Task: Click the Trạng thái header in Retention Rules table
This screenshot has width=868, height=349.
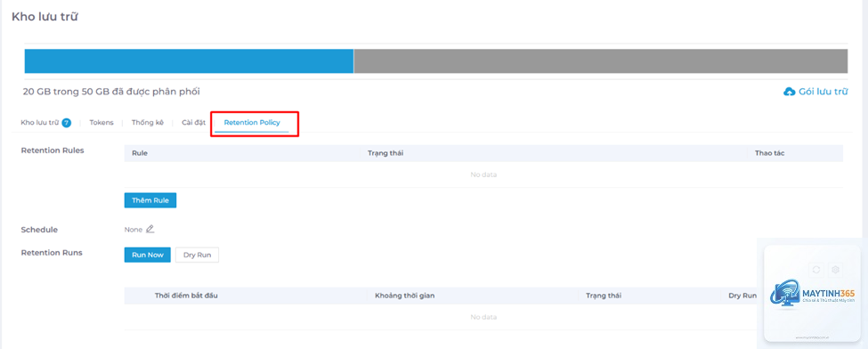Action: pos(385,153)
